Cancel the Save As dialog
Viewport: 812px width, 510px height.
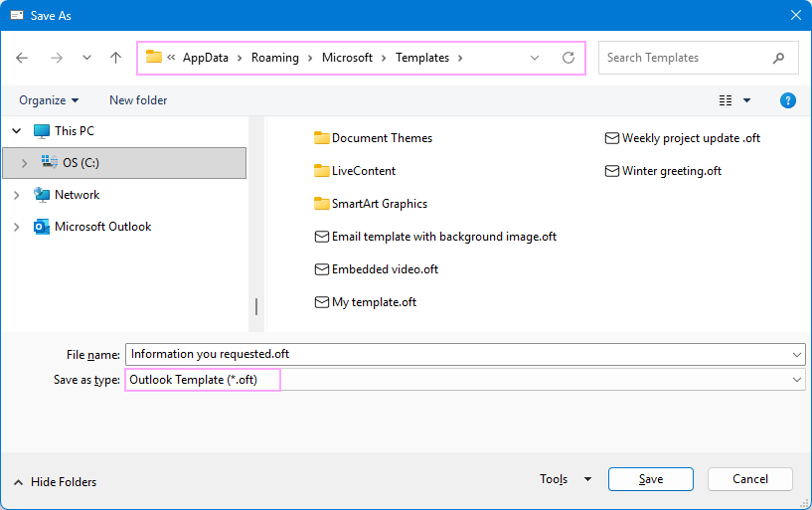click(749, 479)
